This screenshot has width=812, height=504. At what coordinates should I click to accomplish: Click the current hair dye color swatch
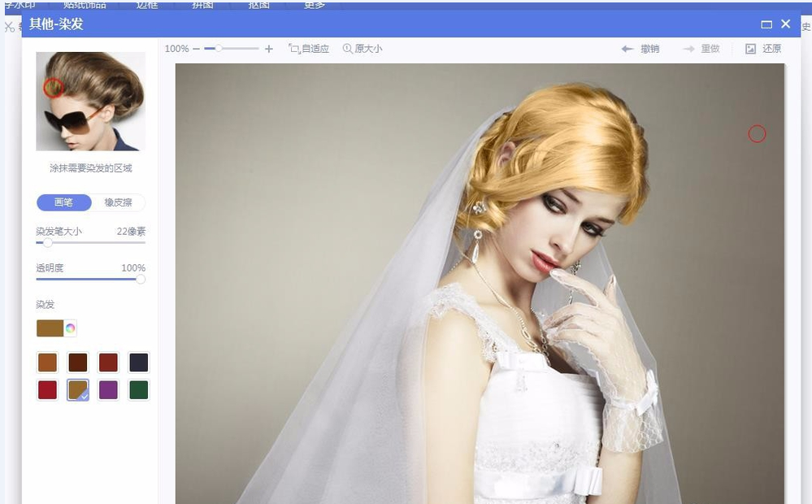[x=50, y=328]
